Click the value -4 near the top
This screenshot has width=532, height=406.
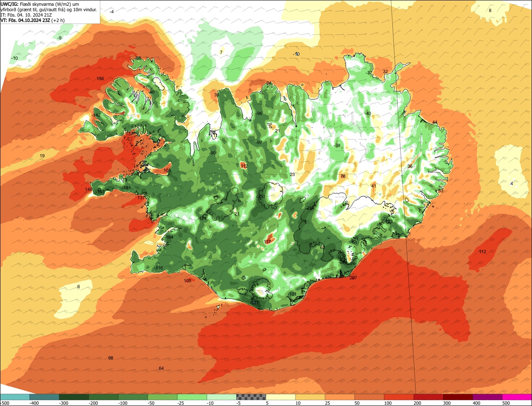(x=111, y=12)
